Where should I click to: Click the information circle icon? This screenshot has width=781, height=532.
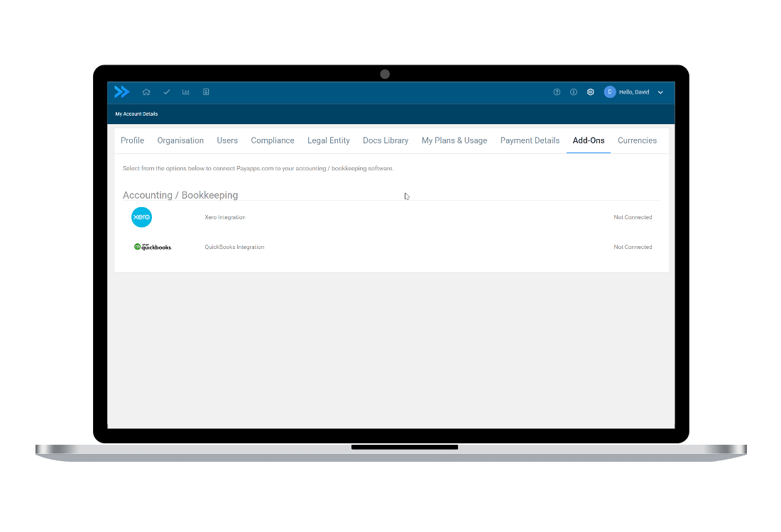(574, 92)
